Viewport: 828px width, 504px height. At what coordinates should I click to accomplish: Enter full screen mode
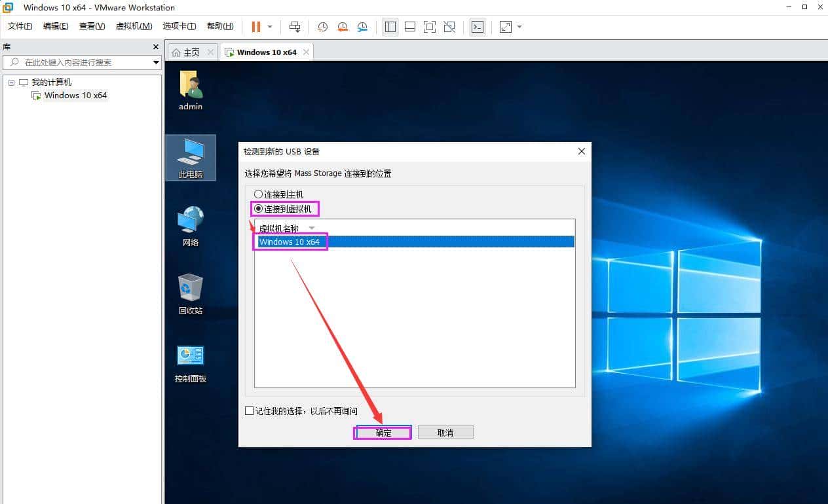tap(429, 27)
